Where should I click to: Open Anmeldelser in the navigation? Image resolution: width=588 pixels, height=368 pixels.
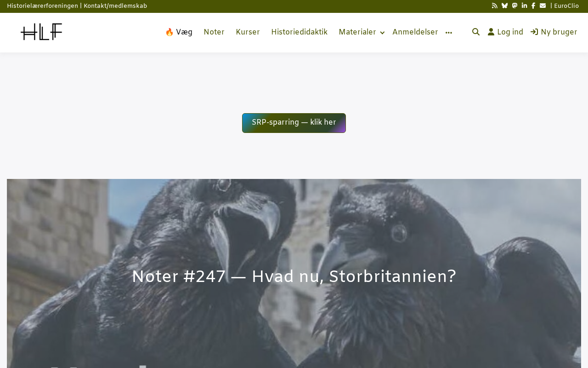[415, 32]
